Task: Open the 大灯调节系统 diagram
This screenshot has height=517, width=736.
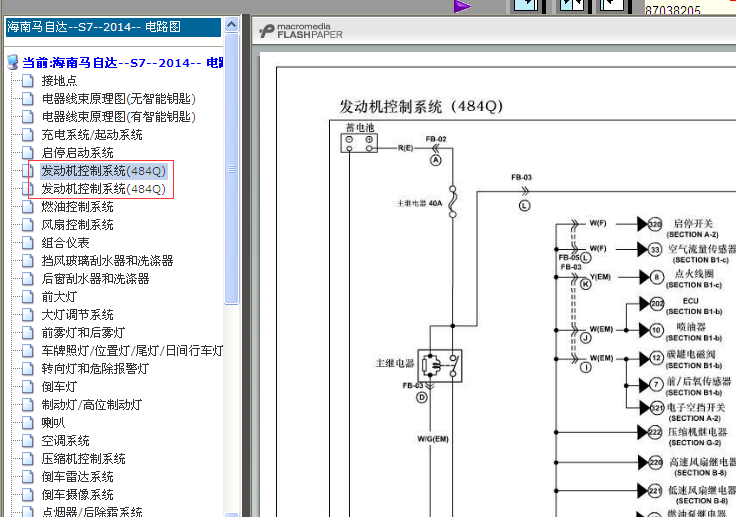Action: [77, 315]
